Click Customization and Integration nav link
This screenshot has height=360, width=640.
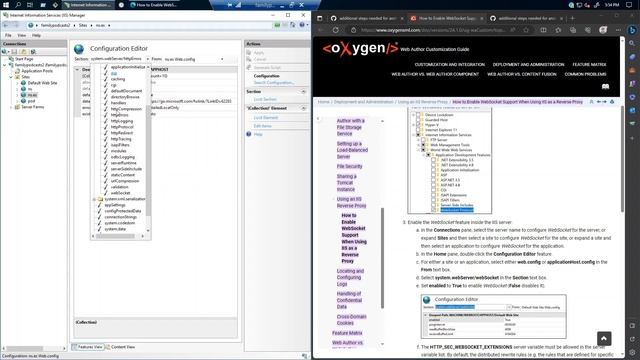[x=449, y=64]
